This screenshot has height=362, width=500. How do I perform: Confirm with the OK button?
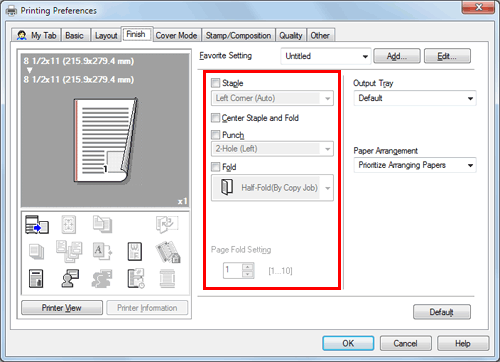click(348, 343)
